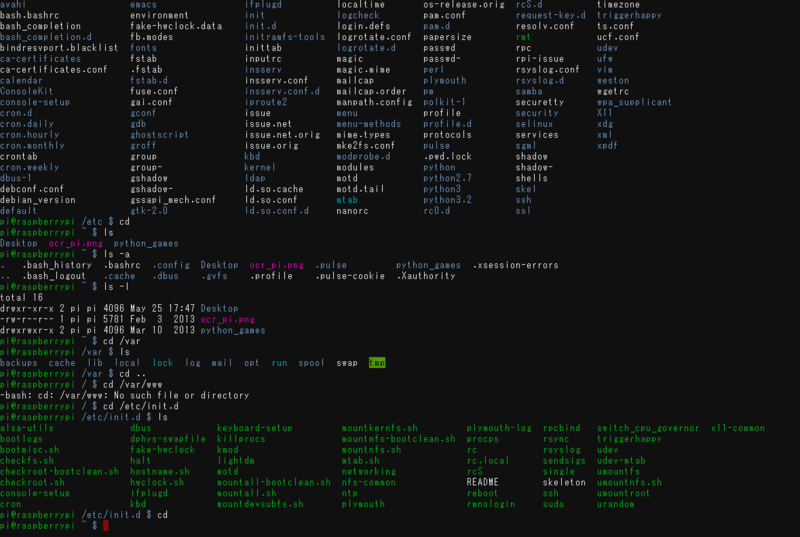800x537 pixels.
Task: Click the request-key.d directory name
Action: point(551,15)
